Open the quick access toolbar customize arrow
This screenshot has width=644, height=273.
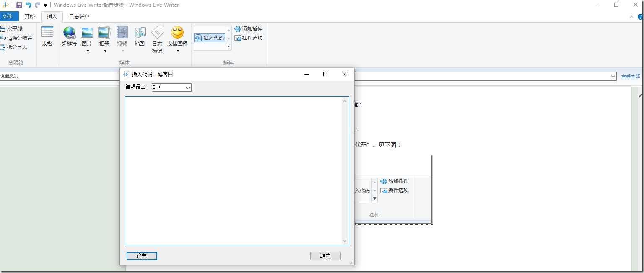(x=45, y=5)
